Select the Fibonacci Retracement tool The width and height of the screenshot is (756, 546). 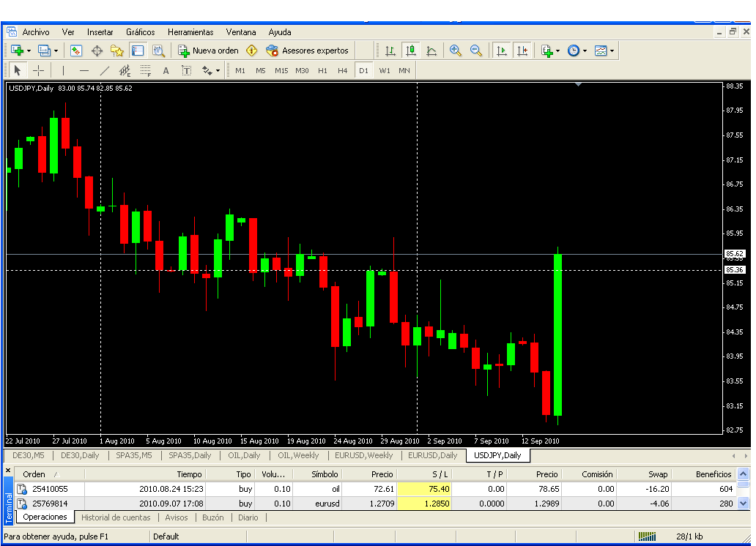tap(146, 71)
